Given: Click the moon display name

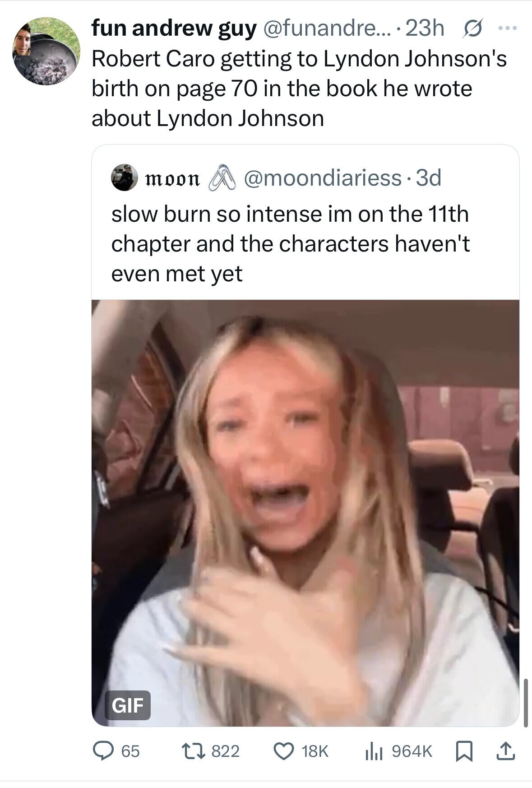Looking at the screenshot, I should pyautogui.click(x=171, y=178).
